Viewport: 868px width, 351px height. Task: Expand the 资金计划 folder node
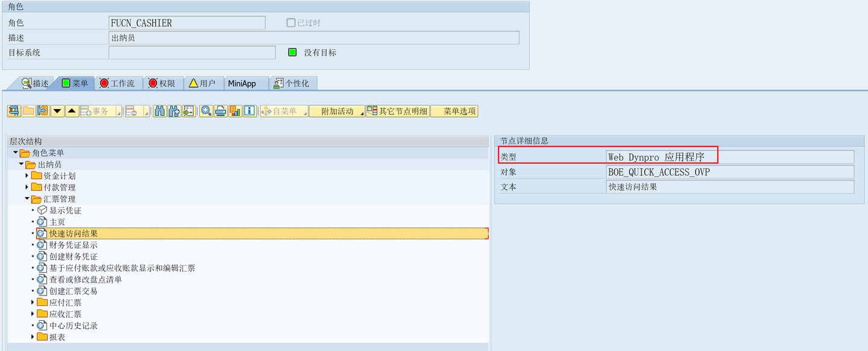(27, 175)
